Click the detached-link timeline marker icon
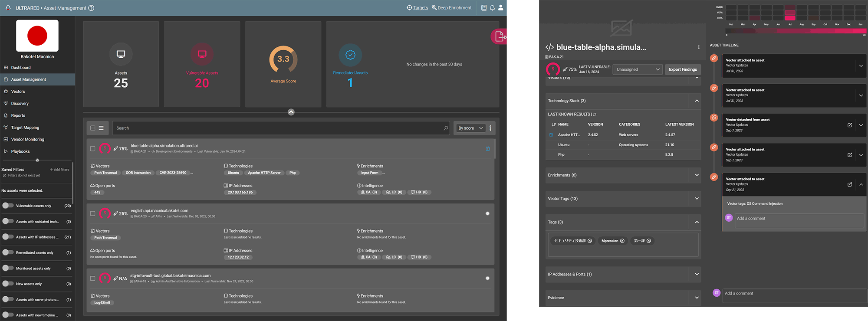 click(714, 118)
